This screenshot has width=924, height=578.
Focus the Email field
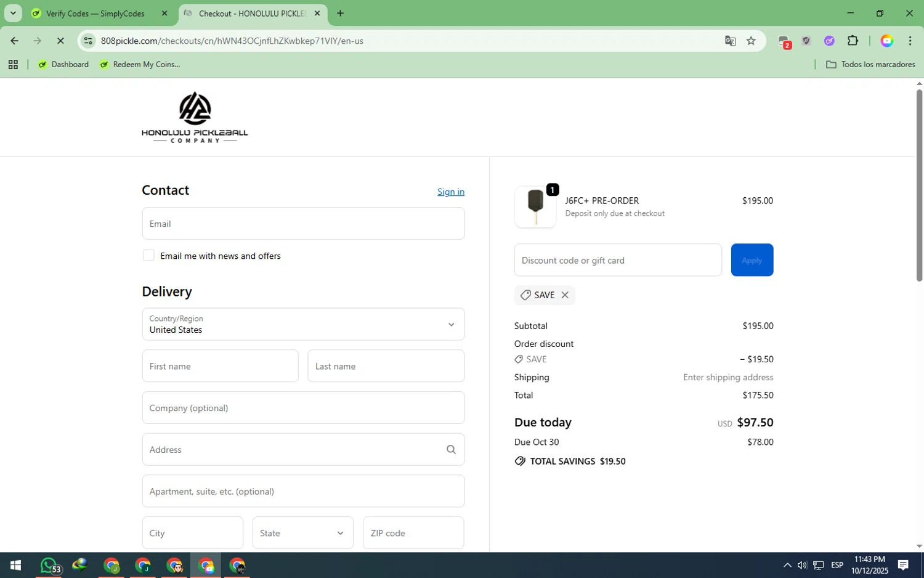(x=303, y=223)
